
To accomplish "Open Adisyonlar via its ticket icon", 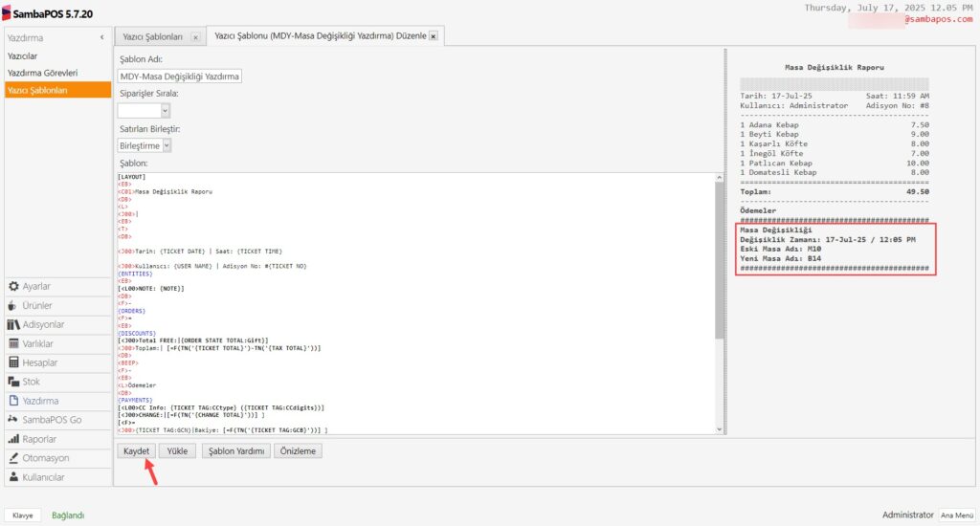I will pos(13,324).
